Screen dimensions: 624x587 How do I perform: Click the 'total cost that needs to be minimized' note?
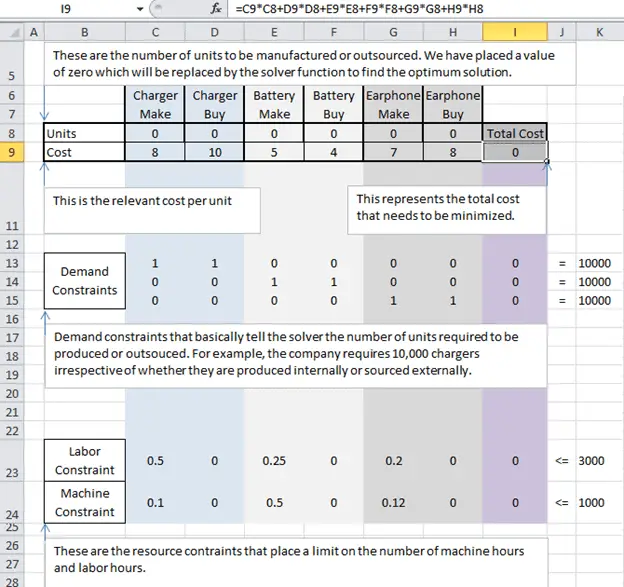click(x=447, y=210)
